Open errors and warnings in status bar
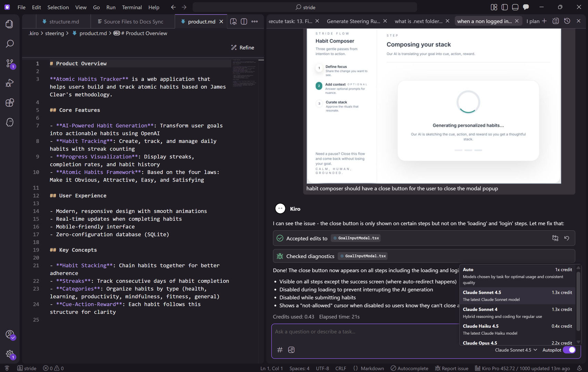This screenshot has width=588, height=372. pyautogui.click(x=53, y=368)
